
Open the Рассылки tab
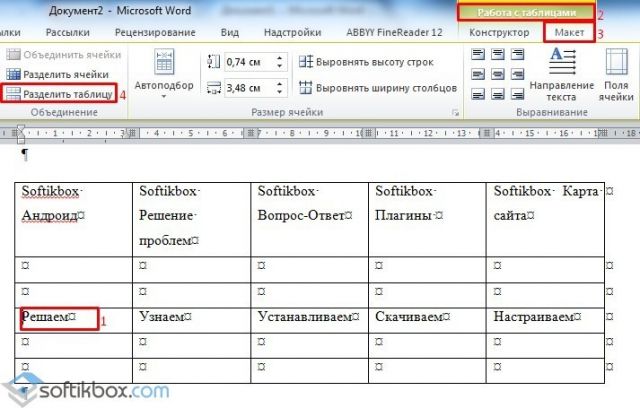tap(68, 32)
